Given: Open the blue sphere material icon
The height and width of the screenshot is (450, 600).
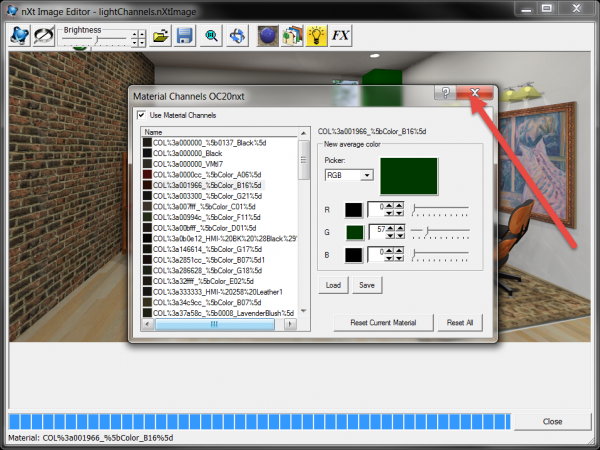Looking at the screenshot, I should click(267, 36).
